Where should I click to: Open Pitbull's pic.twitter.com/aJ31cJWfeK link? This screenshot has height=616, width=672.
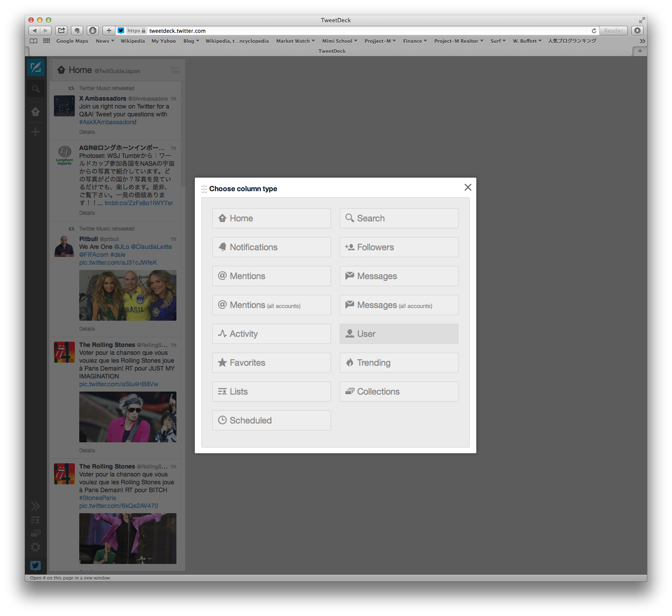point(118,262)
